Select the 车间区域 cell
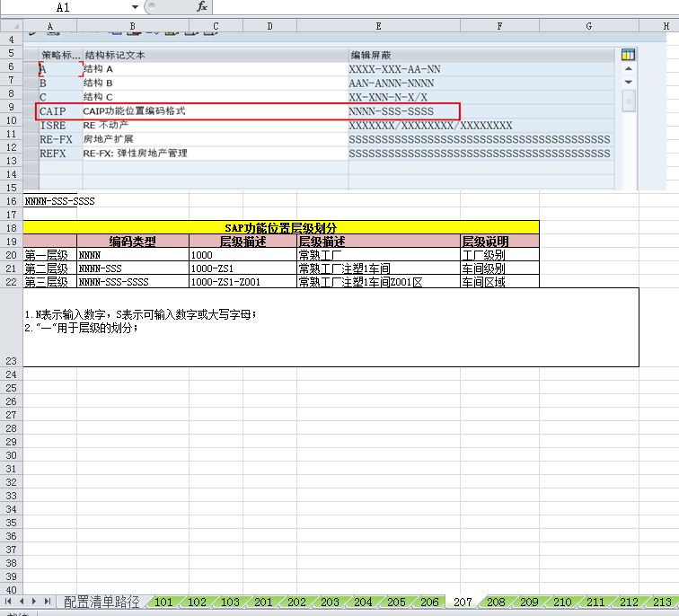Viewport: 679px width, 616px height. [x=499, y=282]
